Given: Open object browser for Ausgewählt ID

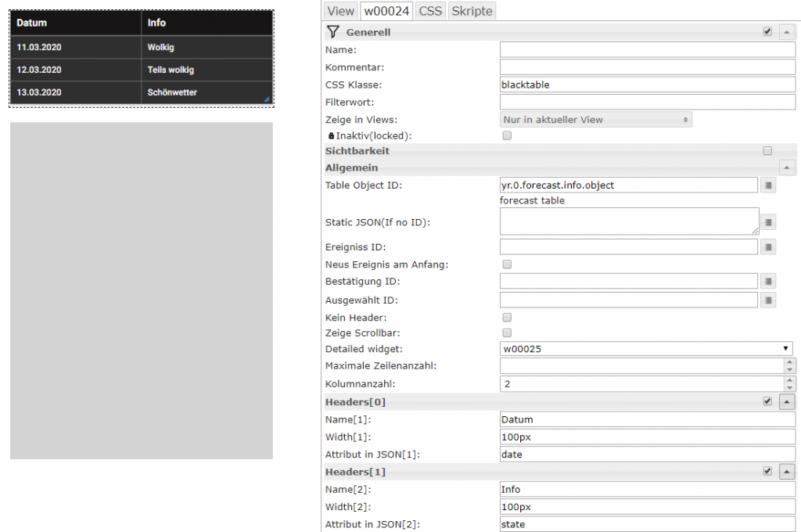Looking at the screenshot, I should click(768, 300).
